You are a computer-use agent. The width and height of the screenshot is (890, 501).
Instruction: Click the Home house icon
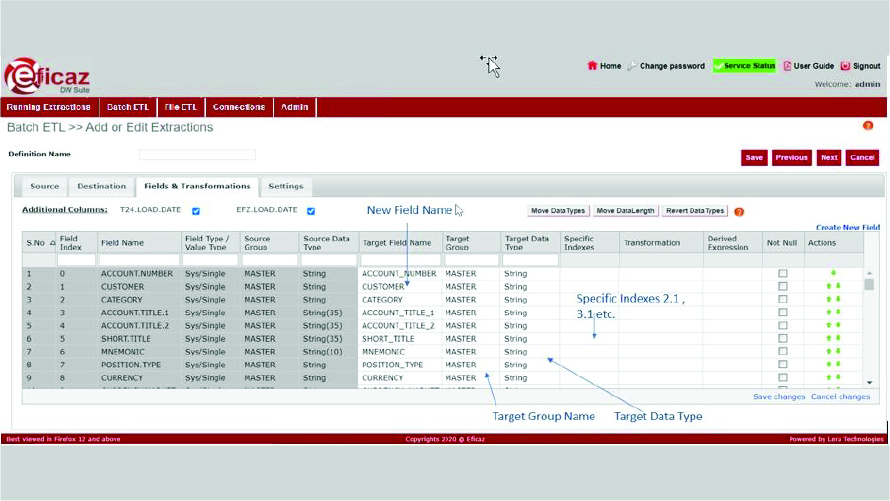click(x=592, y=66)
